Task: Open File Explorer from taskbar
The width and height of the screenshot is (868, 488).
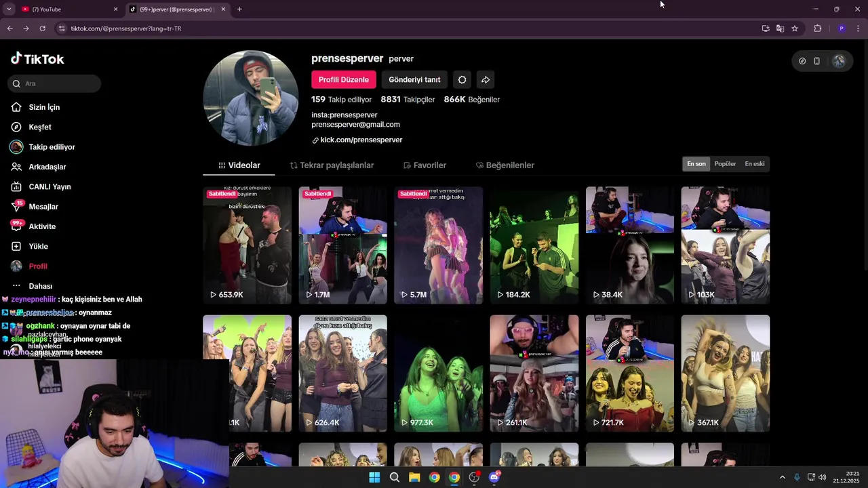Action: point(414,477)
